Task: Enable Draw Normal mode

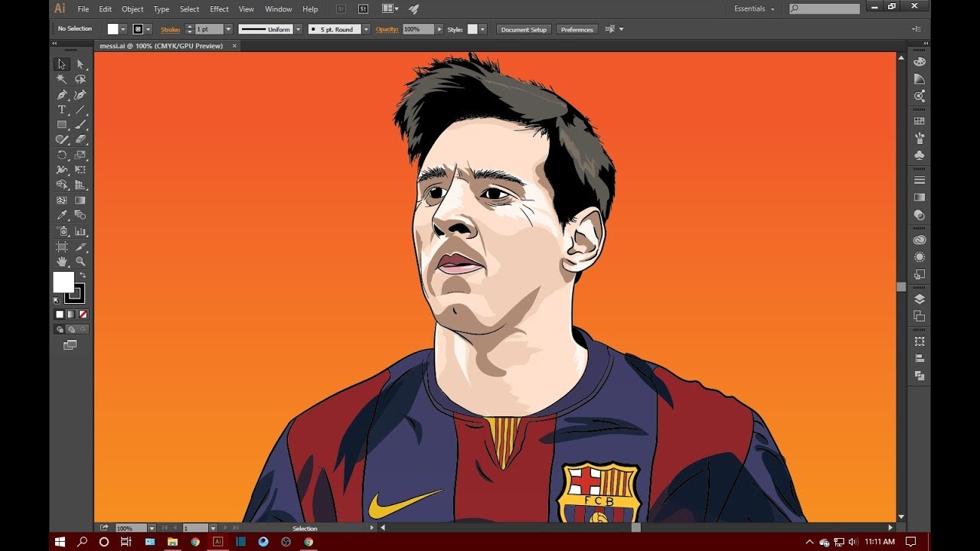Action: click(x=60, y=330)
